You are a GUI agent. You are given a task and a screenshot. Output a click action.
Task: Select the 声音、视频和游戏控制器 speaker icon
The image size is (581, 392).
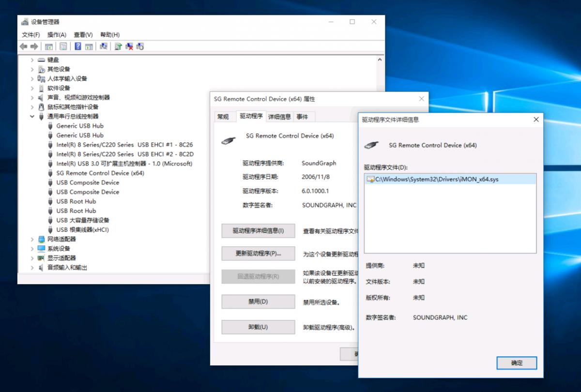pos(41,97)
